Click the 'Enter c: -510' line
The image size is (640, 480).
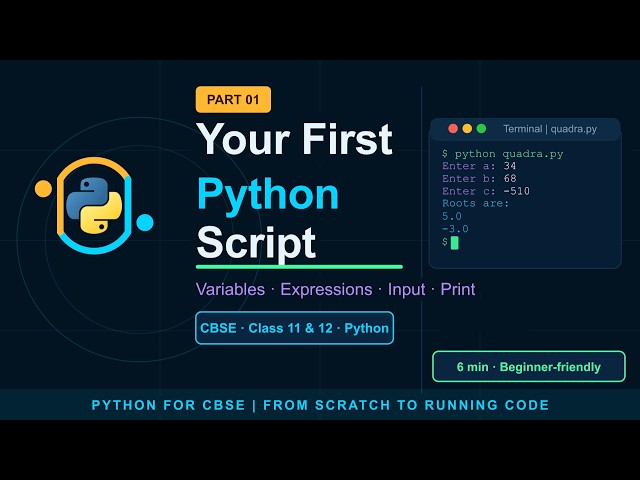(486, 191)
